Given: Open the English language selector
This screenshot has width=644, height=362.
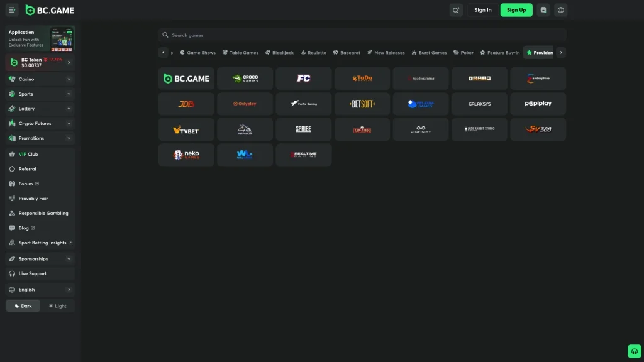Looking at the screenshot, I should click(40, 290).
